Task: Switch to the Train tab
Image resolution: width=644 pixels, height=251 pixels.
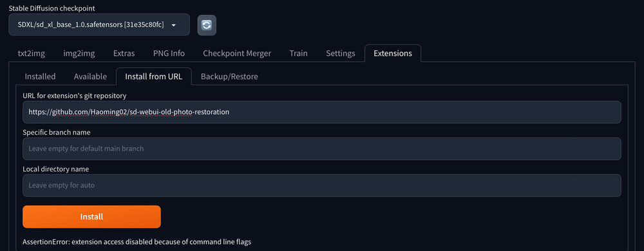Action: pos(299,54)
